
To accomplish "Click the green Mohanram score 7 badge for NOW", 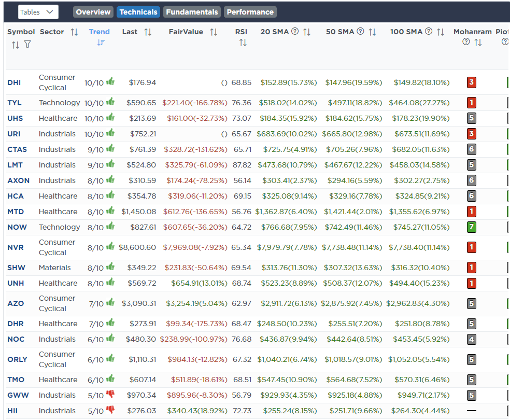I will (471, 227).
